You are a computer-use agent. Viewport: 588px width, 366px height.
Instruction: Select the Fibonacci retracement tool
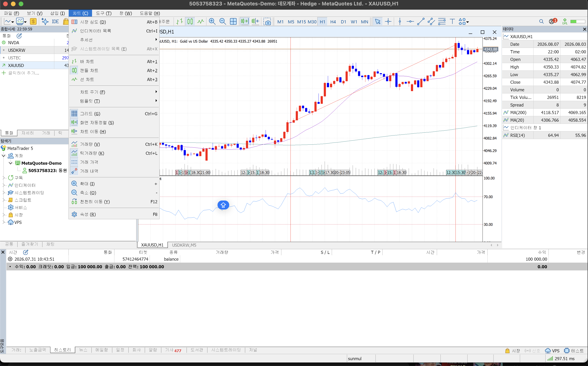[x=442, y=22]
